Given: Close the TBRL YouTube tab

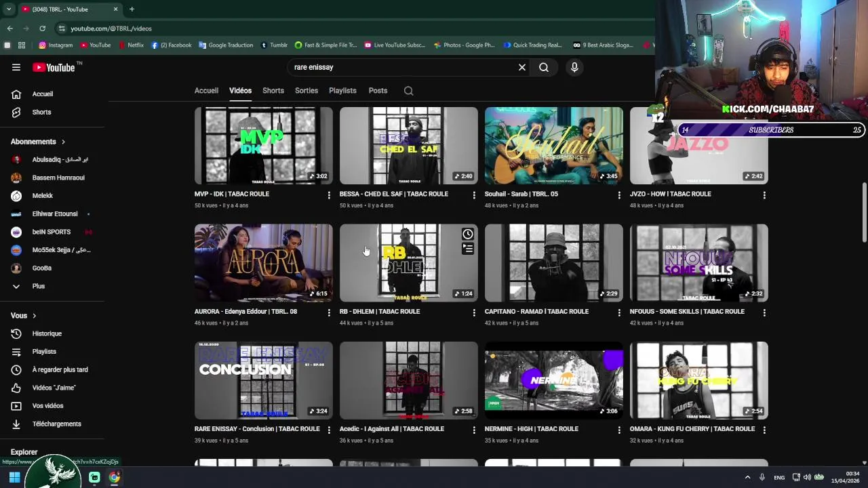Looking at the screenshot, I should coord(115,9).
